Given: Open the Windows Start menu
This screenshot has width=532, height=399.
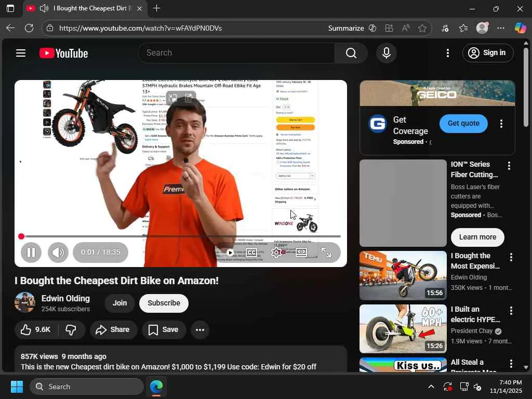Looking at the screenshot, I should tap(17, 387).
